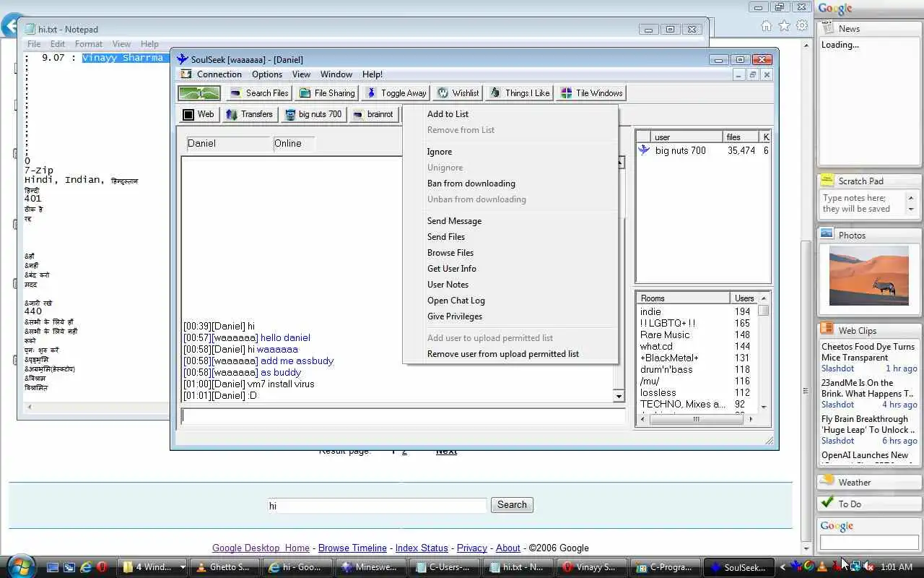Choose Add to List in context menu

tap(448, 114)
